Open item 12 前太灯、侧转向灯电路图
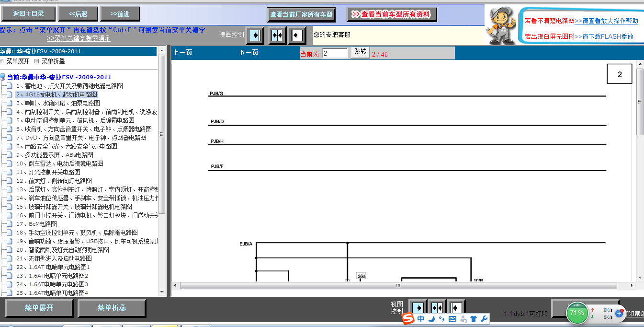 [54, 181]
